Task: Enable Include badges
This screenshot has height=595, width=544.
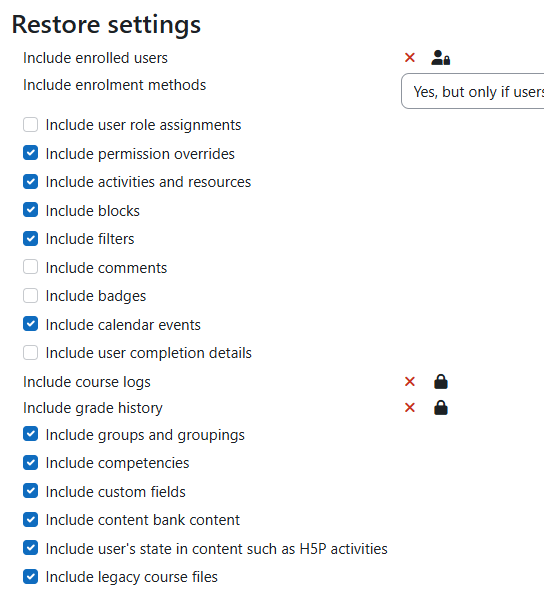Action: pos(30,296)
